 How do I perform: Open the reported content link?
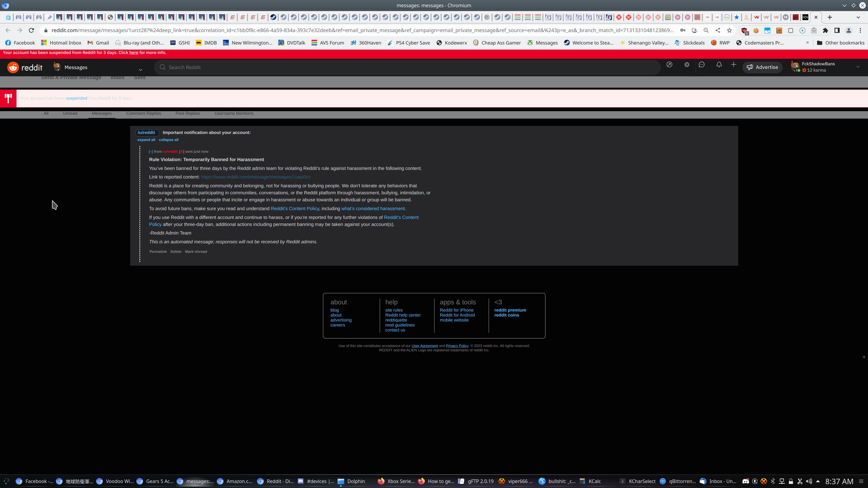[255, 177]
